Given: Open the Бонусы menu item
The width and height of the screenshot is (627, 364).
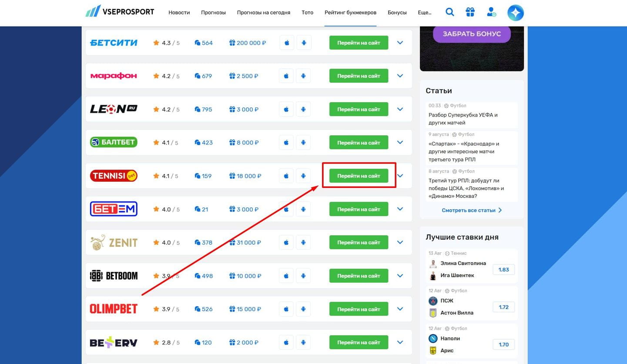Looking at the screenshot, I should 397,13.
